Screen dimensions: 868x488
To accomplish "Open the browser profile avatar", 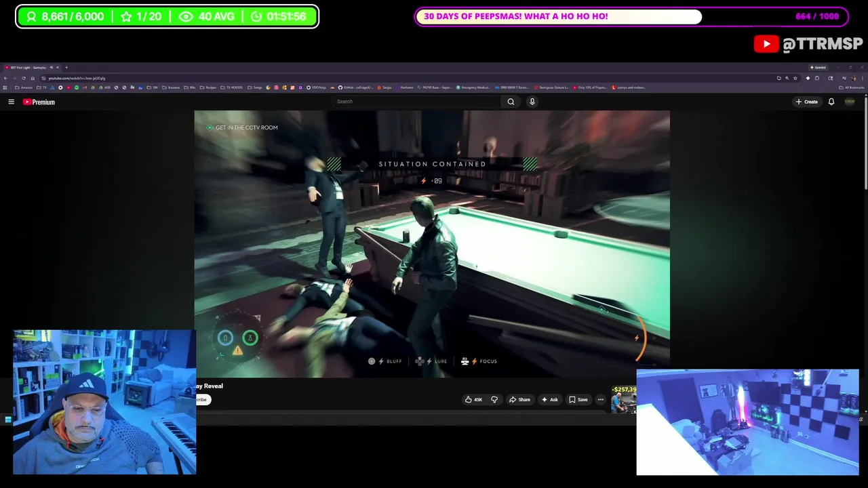I will coord(853,78).
